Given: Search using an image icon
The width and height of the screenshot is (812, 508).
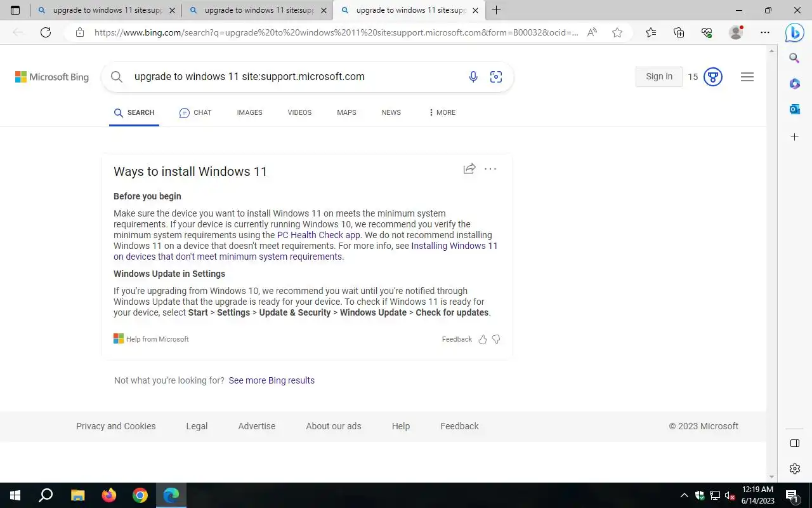Looking at the screenshot, I should coord(496,77).
